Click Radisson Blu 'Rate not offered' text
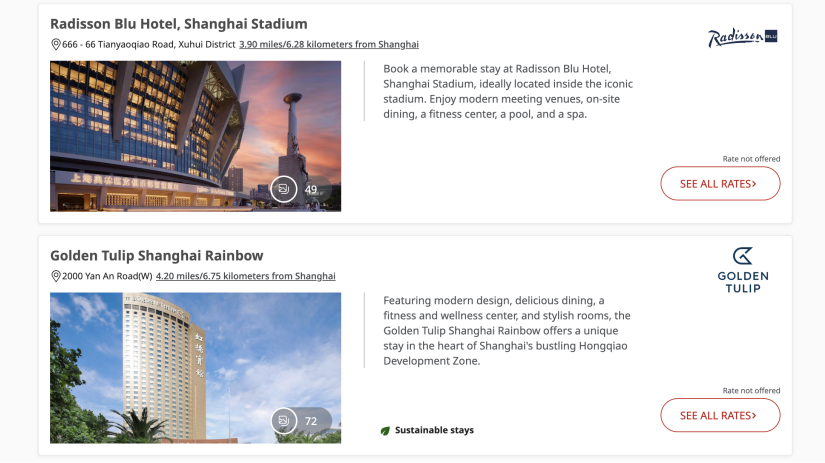 [751, 158]
